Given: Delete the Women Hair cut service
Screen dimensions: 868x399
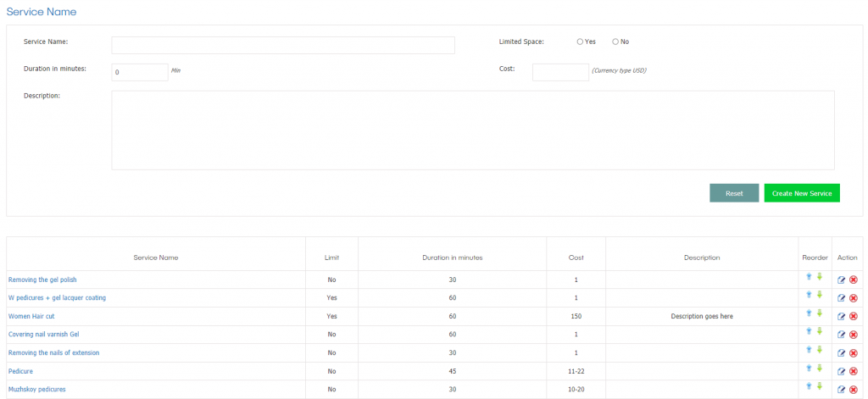Looking at the screenshot, I should pos(853,317).
